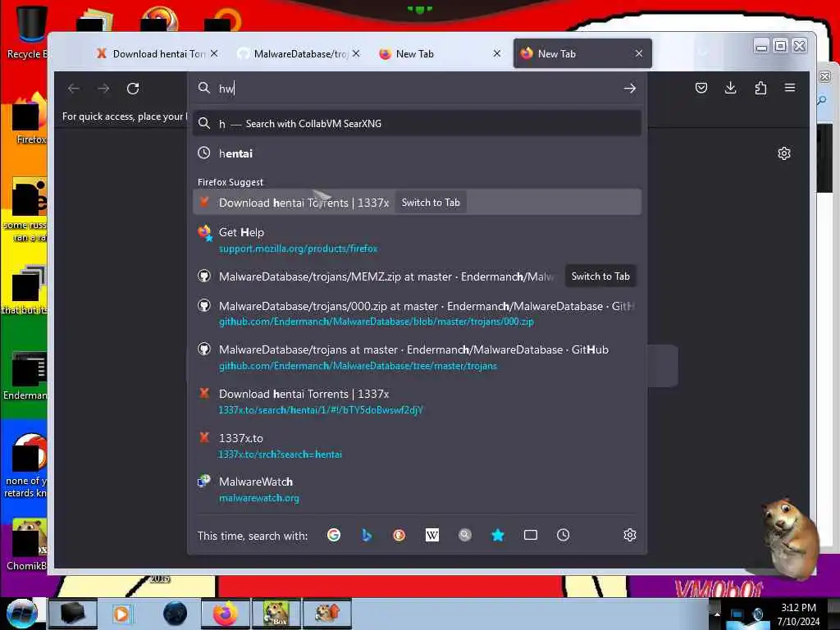Show hidden system tray icons arrow
Viewport: 840px width, 630px height.
717,614
